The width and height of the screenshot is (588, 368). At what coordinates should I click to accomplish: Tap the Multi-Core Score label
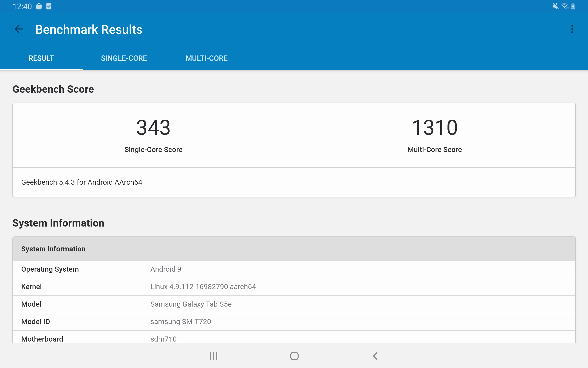click(x=434, y=149)
